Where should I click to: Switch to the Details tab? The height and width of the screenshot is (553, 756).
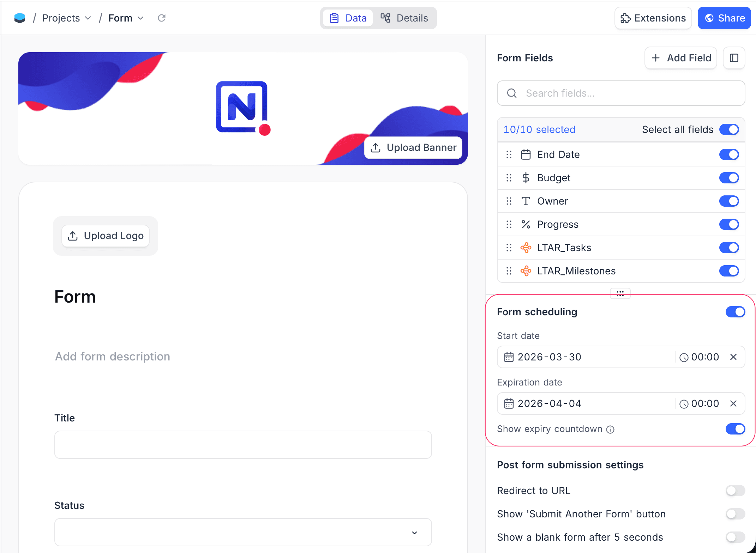[x=404, y=18]
